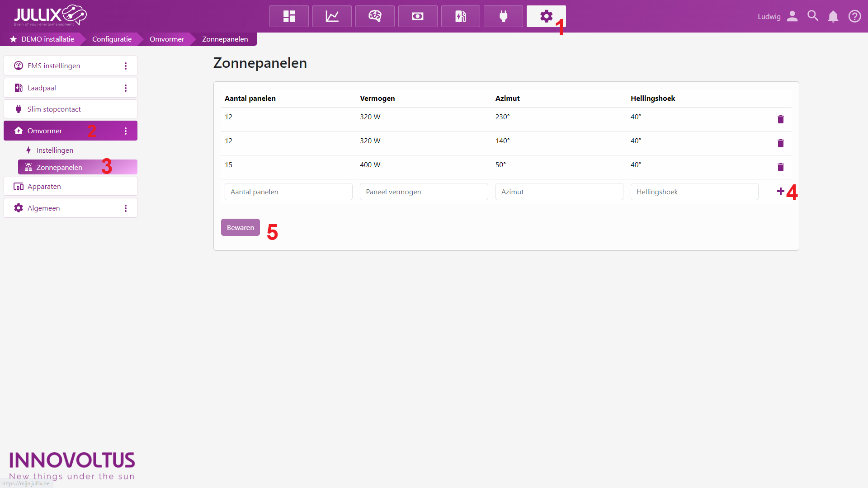
Task: Open Algemeen three-dot options menu
Action: (126, 208)
